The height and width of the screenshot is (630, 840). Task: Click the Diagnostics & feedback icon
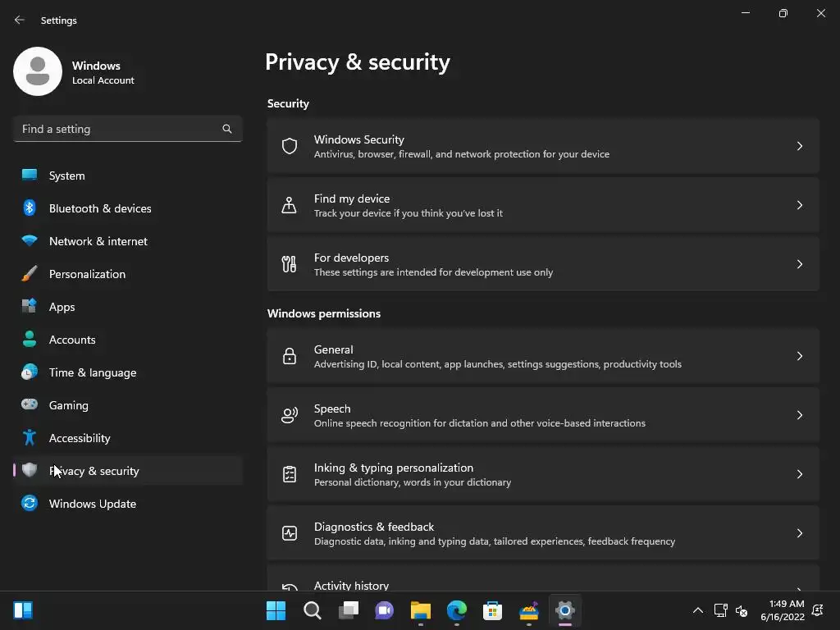[289, 533]
